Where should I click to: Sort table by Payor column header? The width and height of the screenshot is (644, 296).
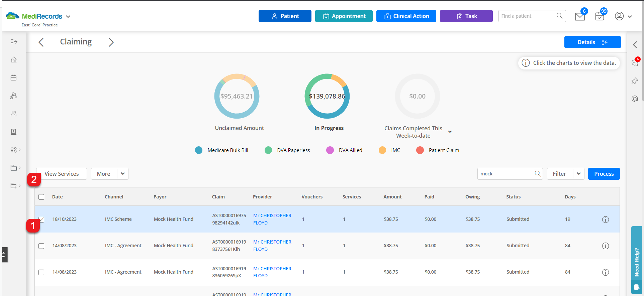(x=160, y=197)
